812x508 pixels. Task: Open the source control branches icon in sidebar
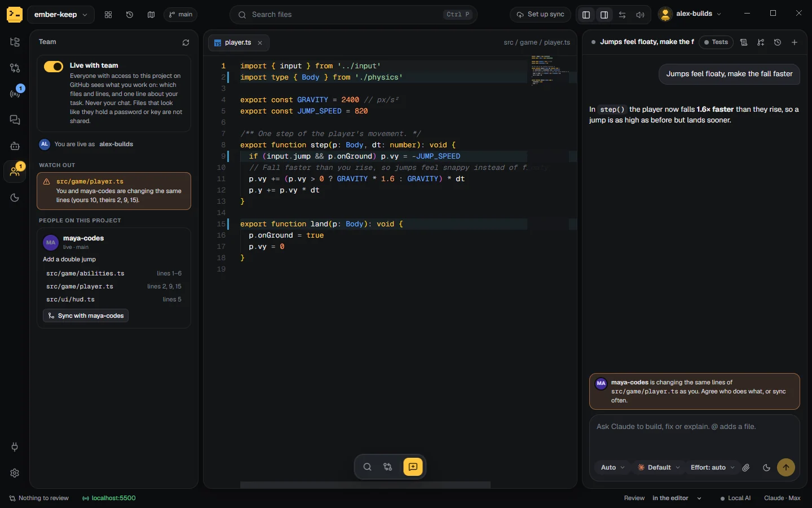coord(15,68)
